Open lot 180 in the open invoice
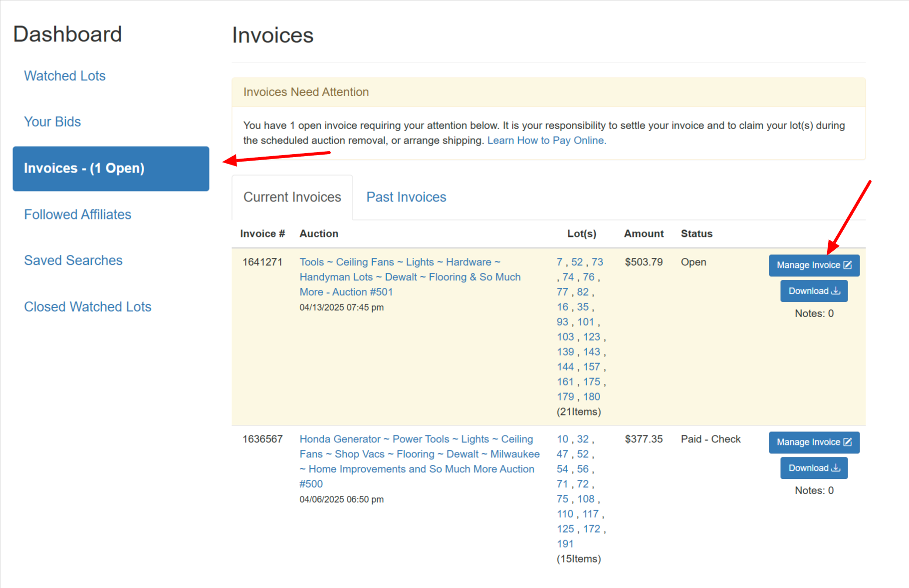The height and width of the screenshot is (588, 909). pos(592,397)
